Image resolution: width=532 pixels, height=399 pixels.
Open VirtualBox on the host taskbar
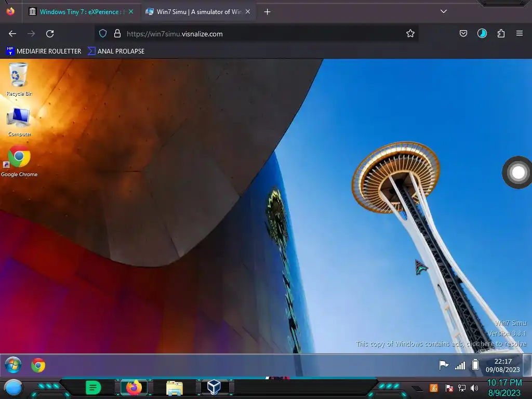[214, 388]
